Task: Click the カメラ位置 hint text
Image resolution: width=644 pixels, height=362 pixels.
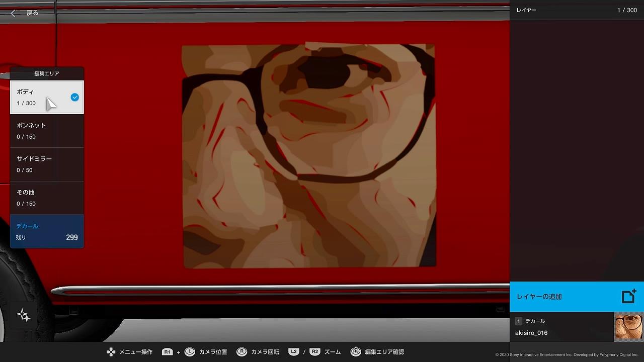Action: (213, 352)
